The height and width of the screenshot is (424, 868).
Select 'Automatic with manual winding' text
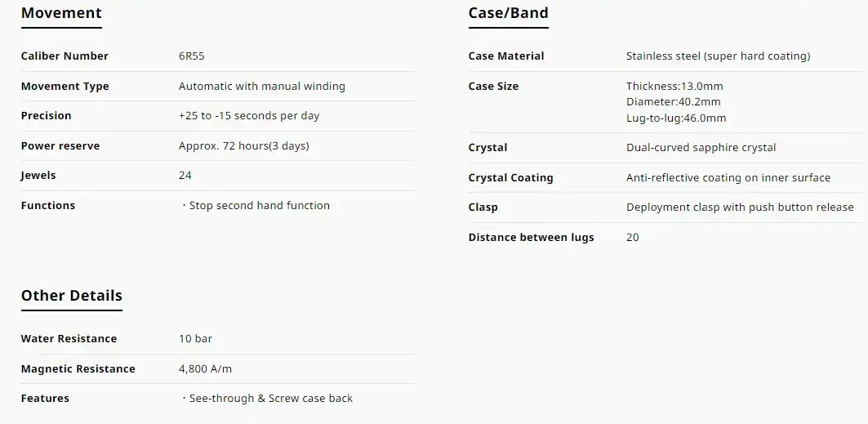click(x=262, y=87)
